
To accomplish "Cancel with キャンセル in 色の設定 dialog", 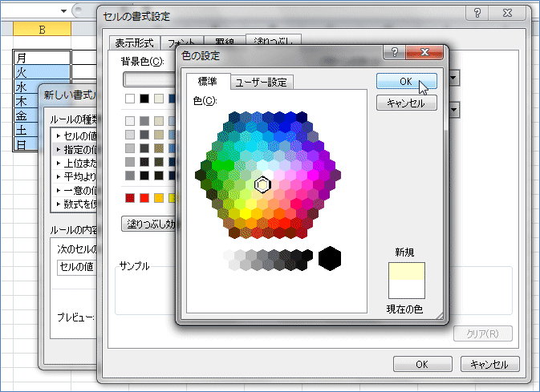I will point(406,103).
